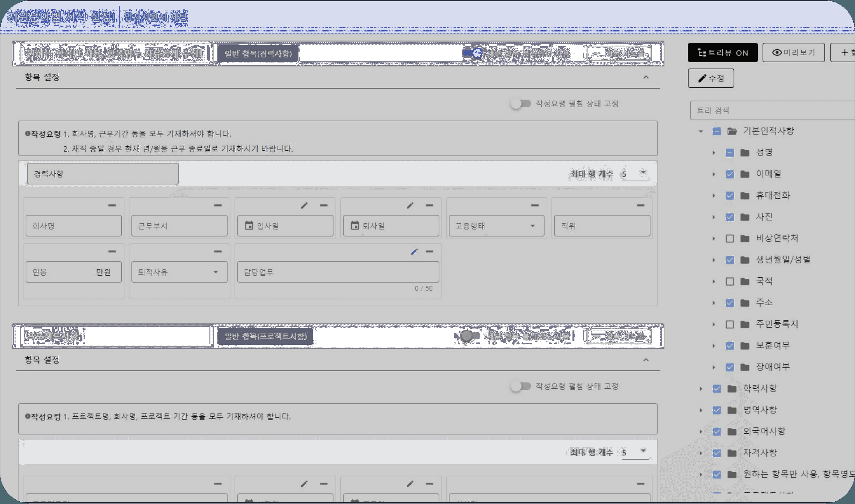855x504 pixels.
Task: Click the 일반 항목(경력사항) chip
Action: click(258, 54)
